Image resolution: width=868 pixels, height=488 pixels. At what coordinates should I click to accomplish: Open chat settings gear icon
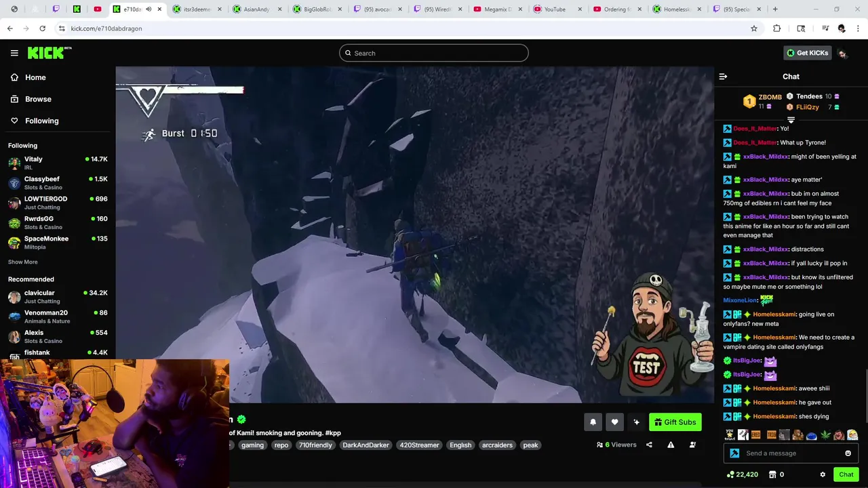pyautogui.click(x=823, y=474)
